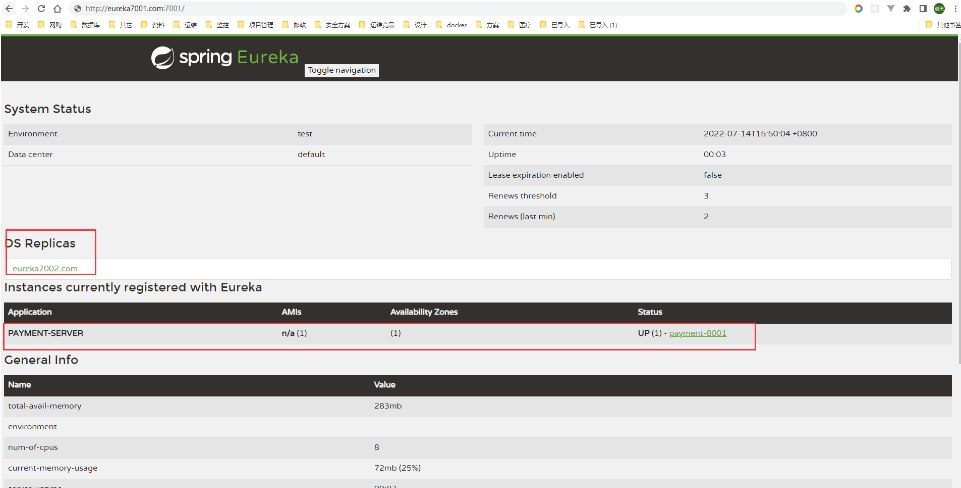Screen dimensions: 961x488
Task: Click the Uptime value 00:03
Action: point(715,154)
